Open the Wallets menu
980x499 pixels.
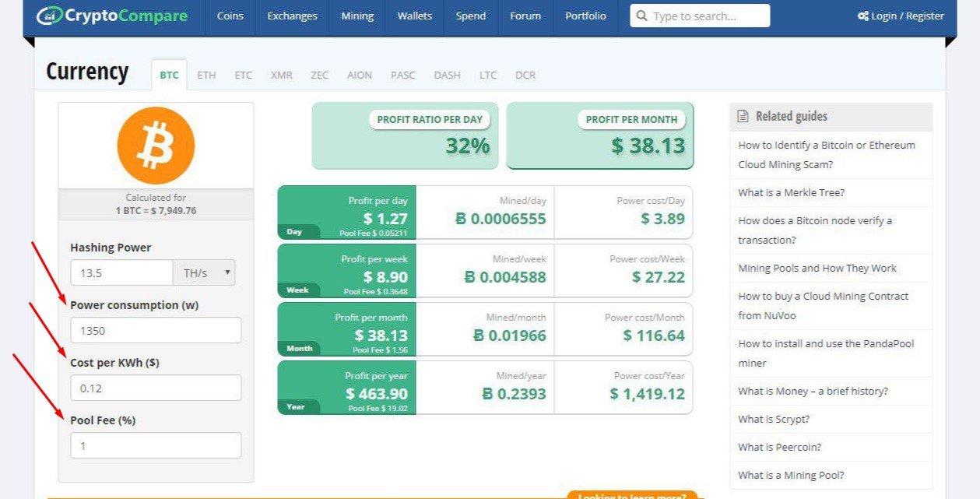[x=416, y=16]
